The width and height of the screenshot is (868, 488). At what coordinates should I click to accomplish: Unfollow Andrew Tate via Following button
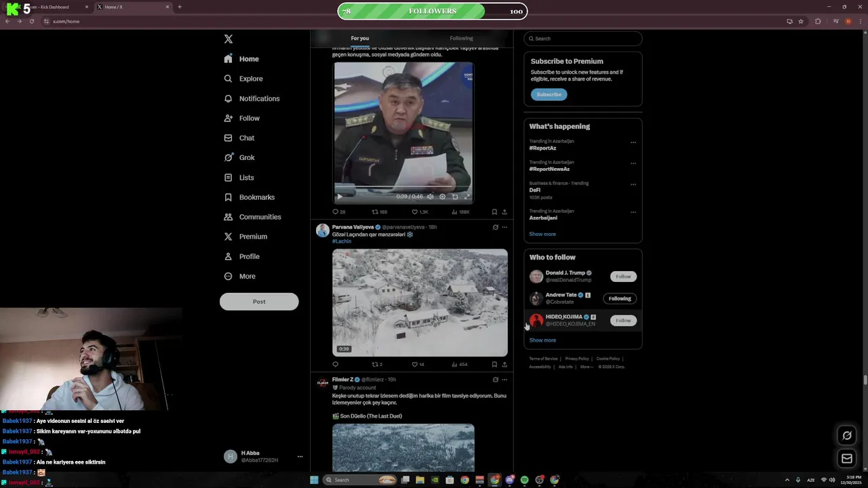[x=620, y=298]
